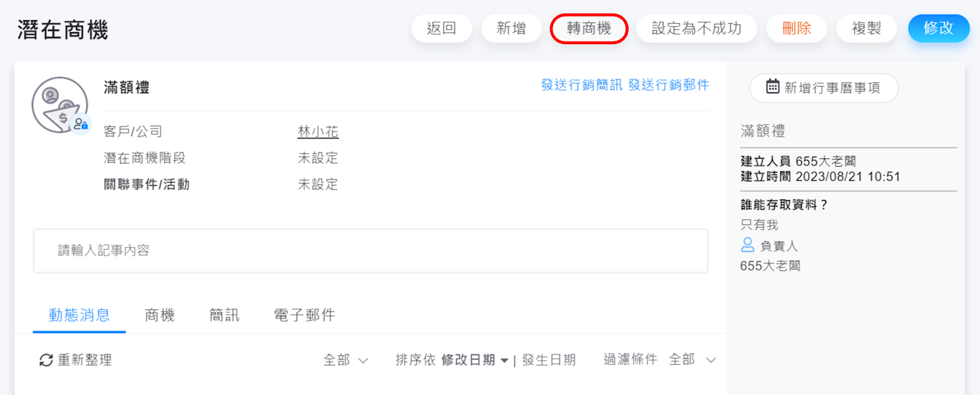Click the refresh icon beside 重新整理

pyautogui.click(x=46, y=360)
